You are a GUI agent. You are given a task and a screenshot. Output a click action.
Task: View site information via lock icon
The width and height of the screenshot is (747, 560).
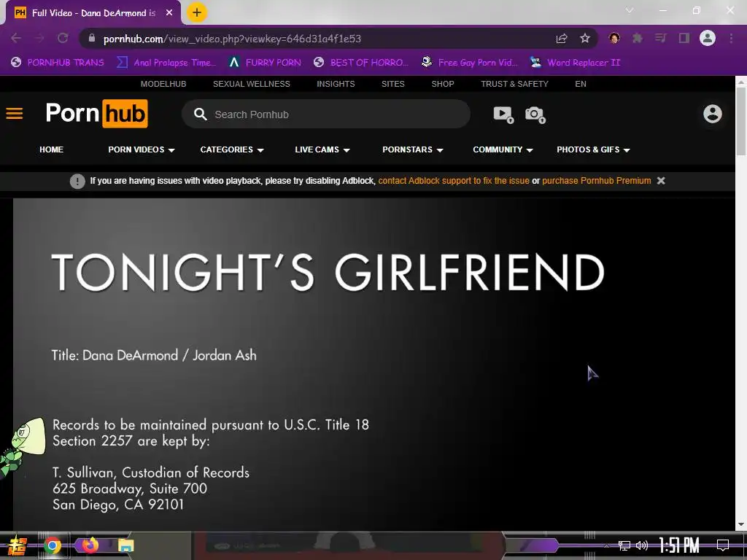pyautogui.click(x=92, y=38)
